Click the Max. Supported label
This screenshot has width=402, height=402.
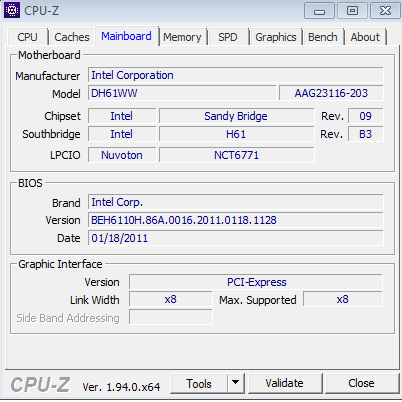(x=258, y=300)
